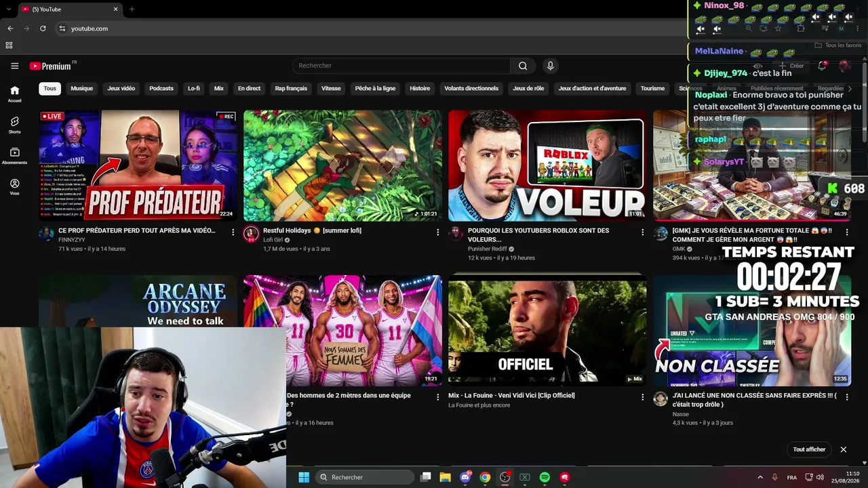Screen dimensions: 868x488
Task: Open the Chrome apps grid shortcut
Action: coord(9,45)
